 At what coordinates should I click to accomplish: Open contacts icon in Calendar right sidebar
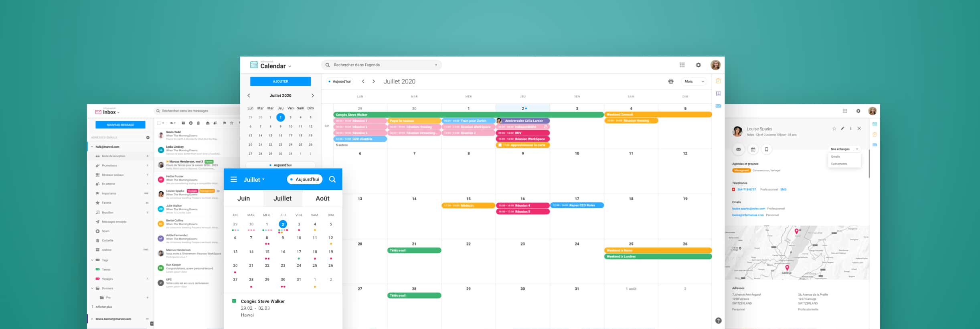click(x=718, y=93)
